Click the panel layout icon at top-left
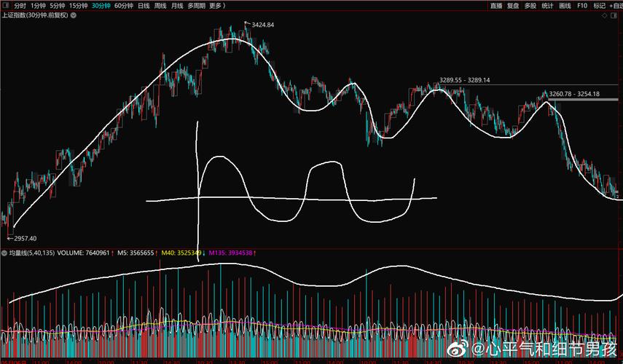Image resolution: width=623 pixels, height=364 pixels. pos(5,5)
